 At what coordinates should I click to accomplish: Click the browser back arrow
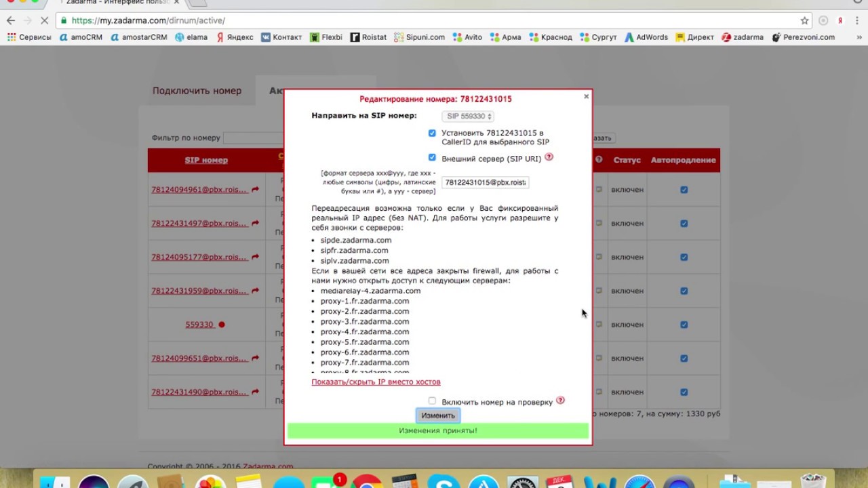click(x=10, y=20)
